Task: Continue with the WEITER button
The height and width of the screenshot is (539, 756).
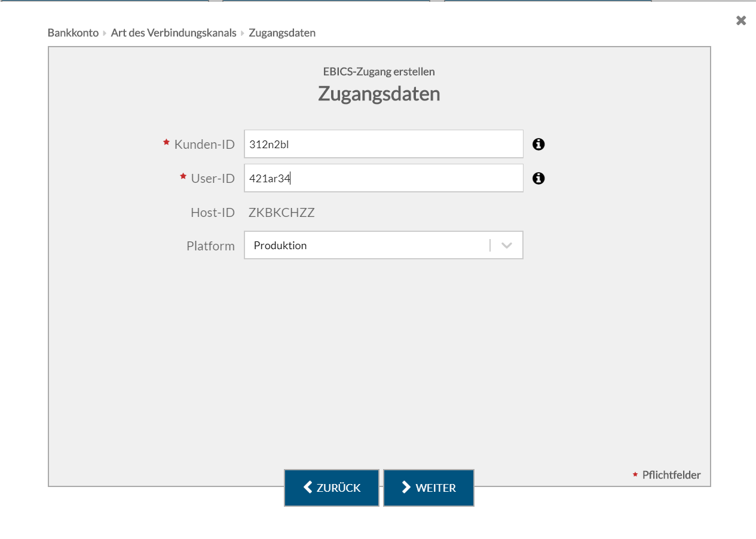Action: click(x=428, y=488)
